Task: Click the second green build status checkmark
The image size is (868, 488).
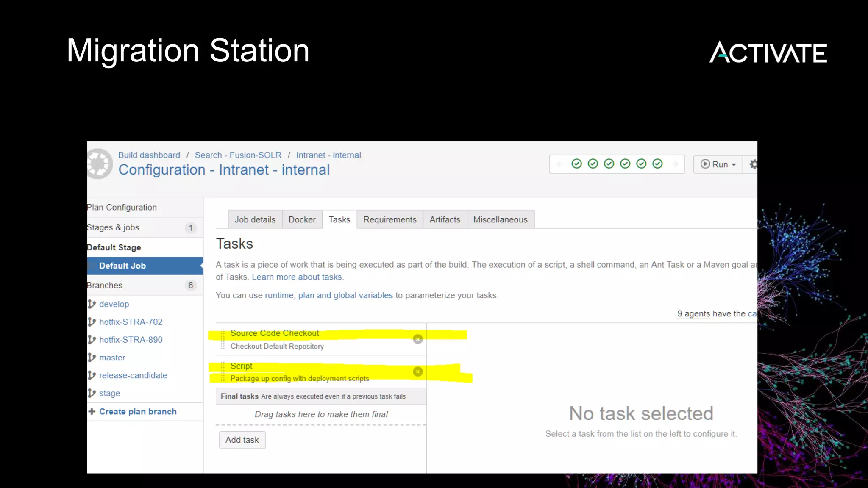Action: point(593,164)
